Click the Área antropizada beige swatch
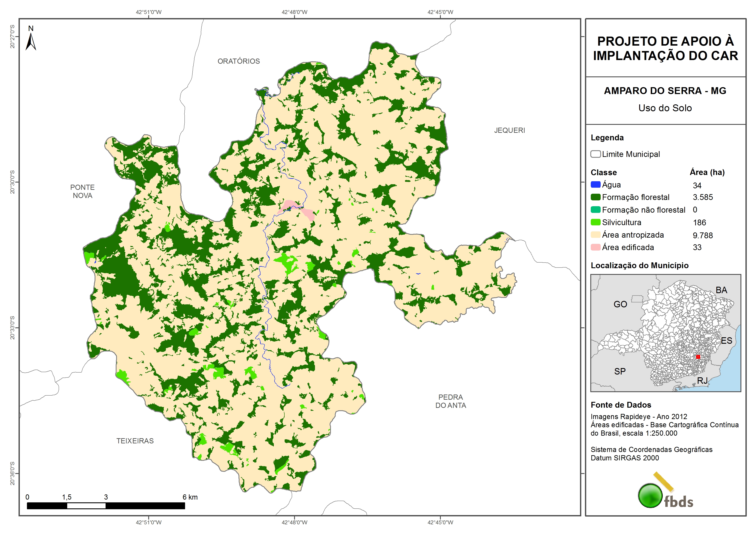The width and height of the screenshot is (756, 534). [x=595, y=235]
